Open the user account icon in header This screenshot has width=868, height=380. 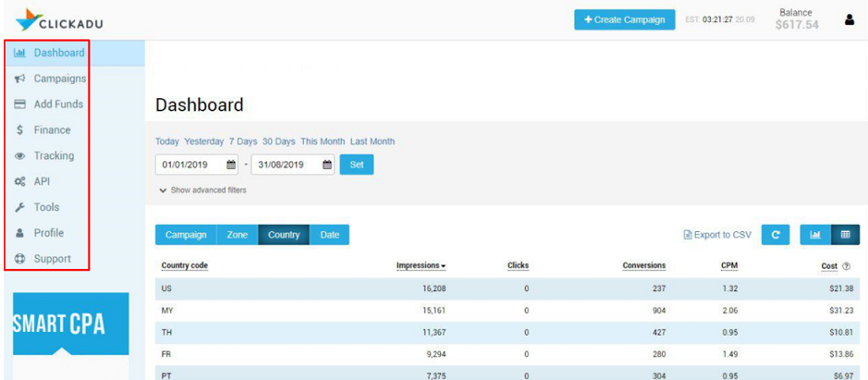(850, 20)
